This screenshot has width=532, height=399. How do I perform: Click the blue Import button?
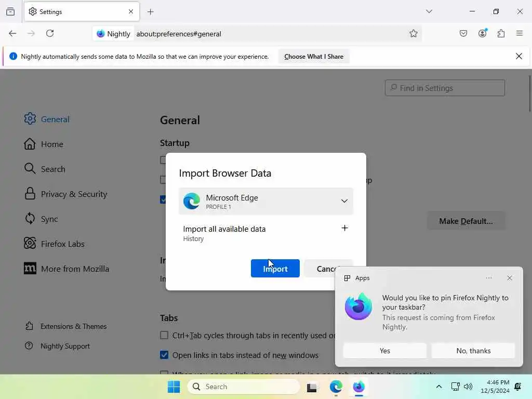[275, 269]
